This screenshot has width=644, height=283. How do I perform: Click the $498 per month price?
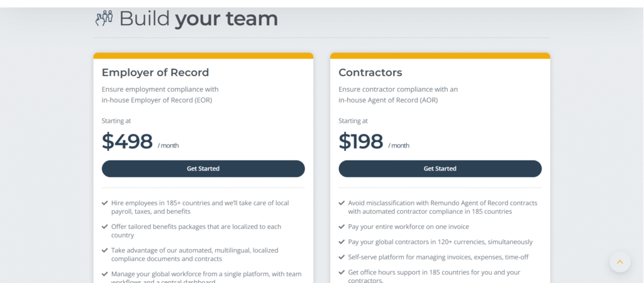coord(140,141)
